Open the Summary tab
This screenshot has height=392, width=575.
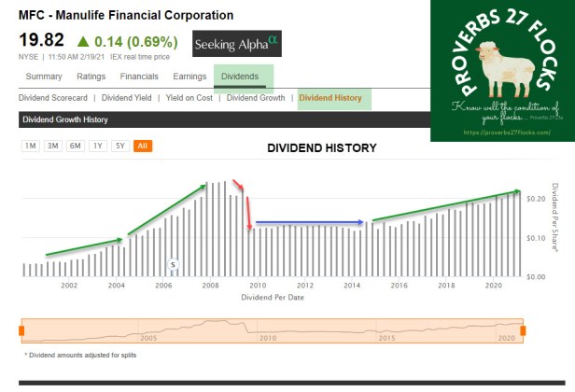point(44,77)
